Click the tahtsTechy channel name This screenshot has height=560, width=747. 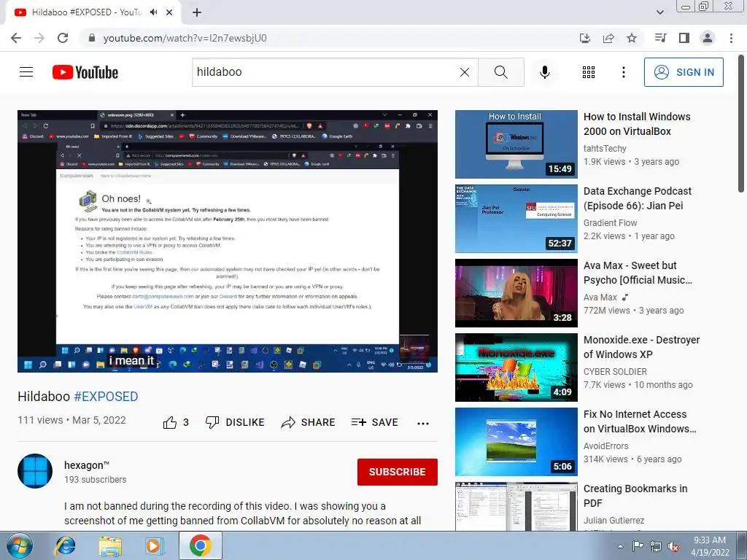[605, 148]
